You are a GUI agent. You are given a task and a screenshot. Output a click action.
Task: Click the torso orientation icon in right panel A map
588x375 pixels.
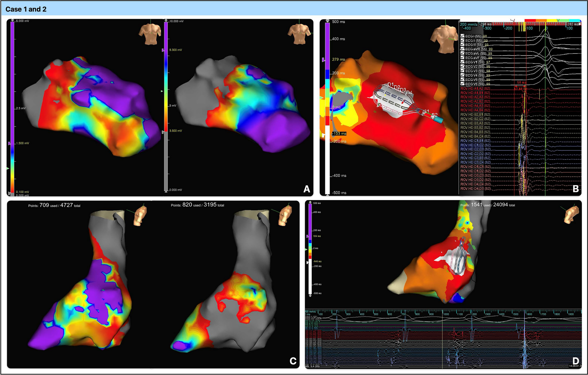coord(299,34)
